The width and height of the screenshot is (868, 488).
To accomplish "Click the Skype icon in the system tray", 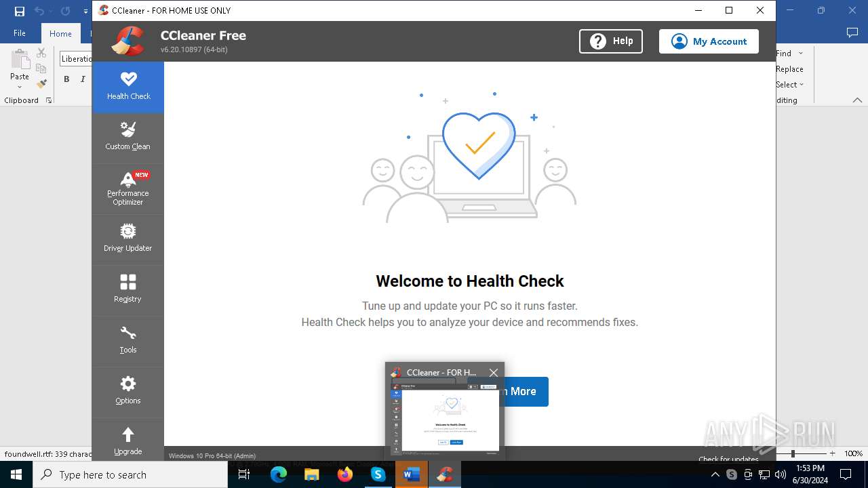I will tap(732, 474).
